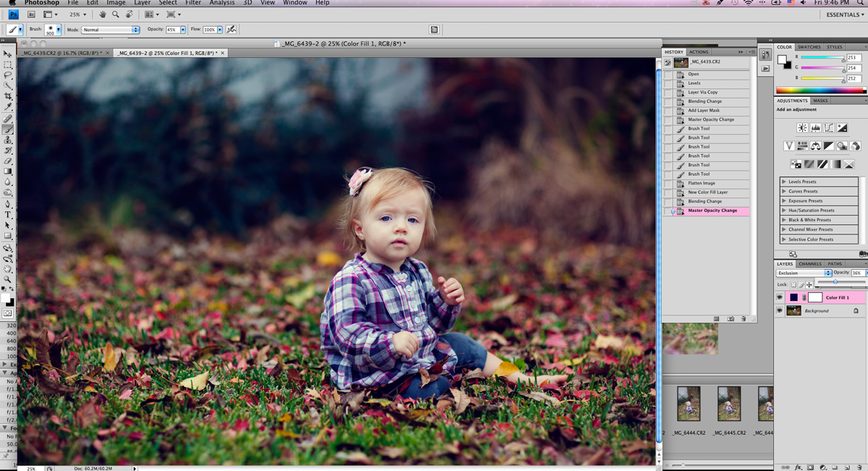Image resolution: width=868 pixels, height=471 pixels.
Task: Set history brush source at Levels state
Action: tap(668, 83)
